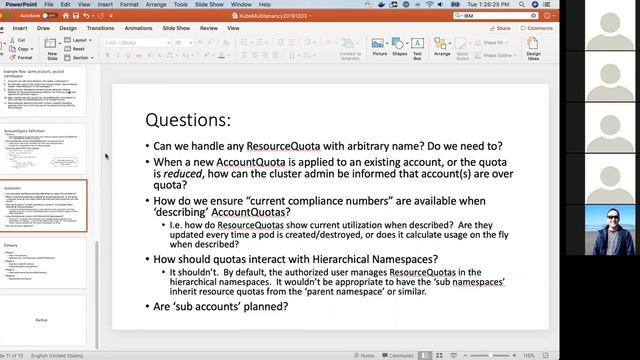Image resolution: width=640 pixels, height=360 pixels.
Task: Open the Animations ribbon tab
Action: point(138,28)
